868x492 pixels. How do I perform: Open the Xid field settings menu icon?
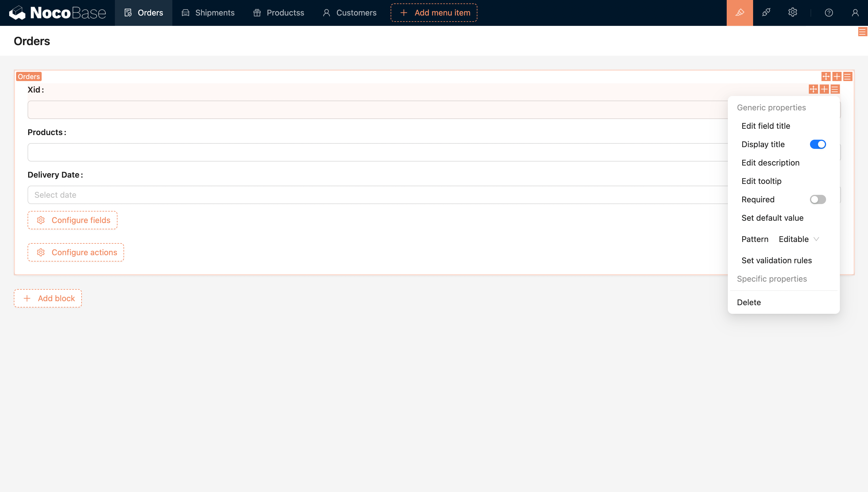pos(835,89)
